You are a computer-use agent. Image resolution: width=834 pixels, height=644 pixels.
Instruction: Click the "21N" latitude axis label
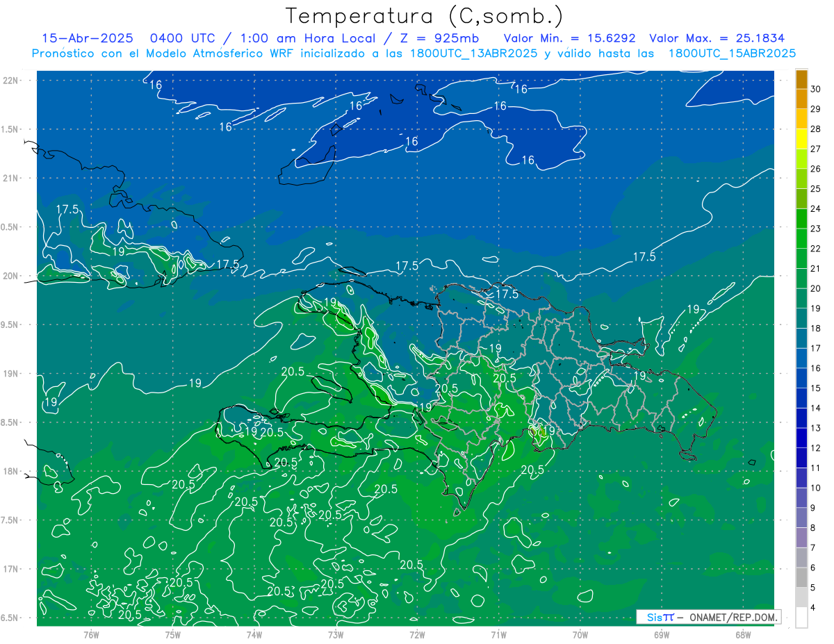[x=10, y=178]
